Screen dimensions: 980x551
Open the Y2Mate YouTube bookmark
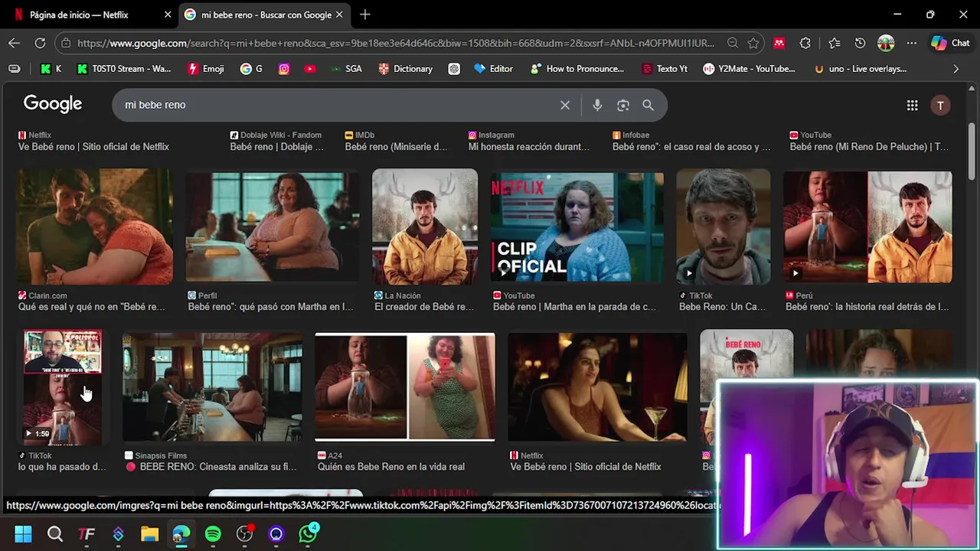tap(750, 69)
